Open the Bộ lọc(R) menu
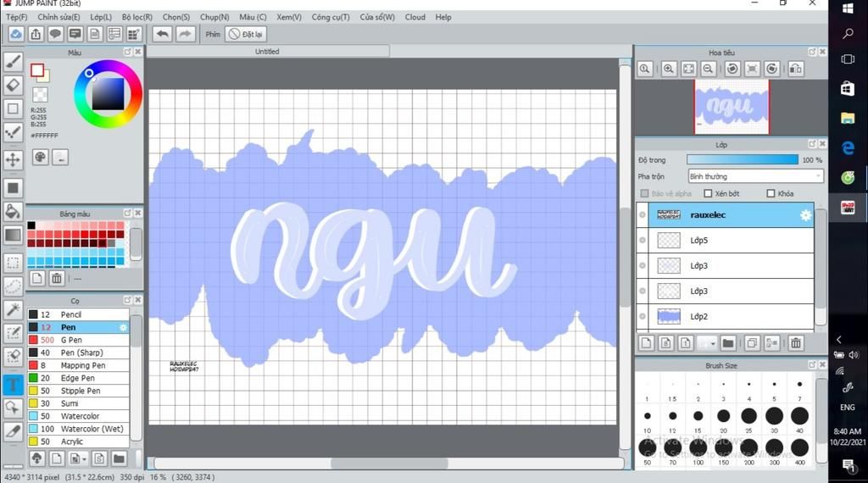 (137, 17)
